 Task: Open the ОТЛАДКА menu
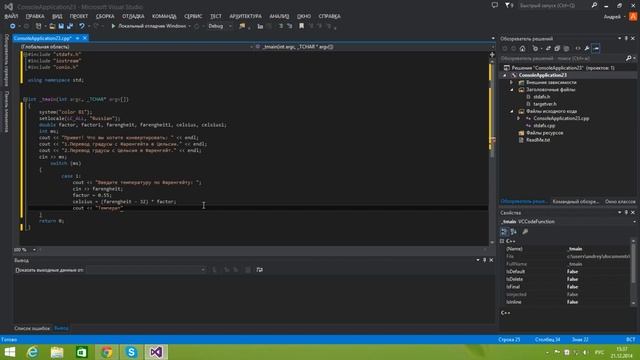click(x=133, y=16)
